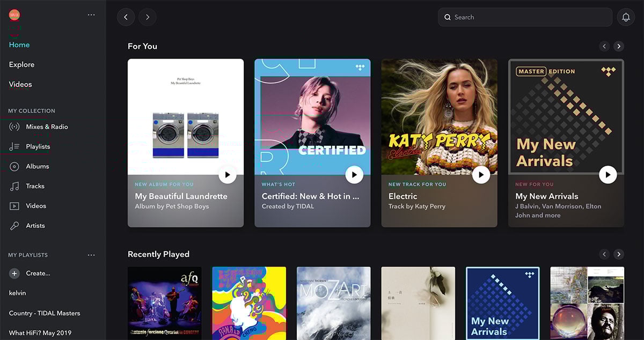Click the Playlists list icon

tap(14, 146)
